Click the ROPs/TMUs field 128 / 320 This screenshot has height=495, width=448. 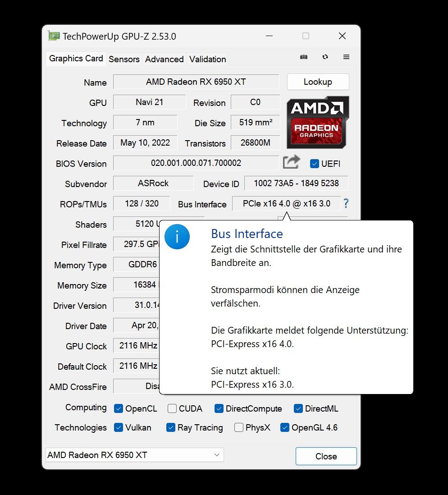coord(142,203)
